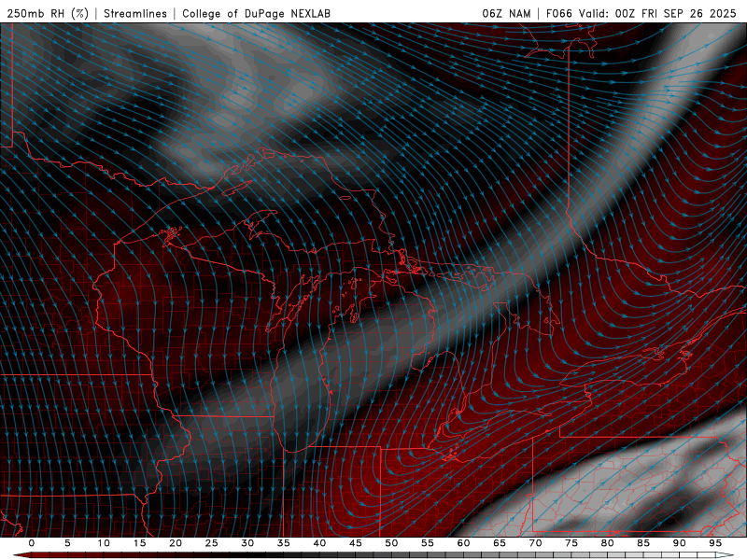The image size is (747, 560).
Task: Click the colorbar label "25"
Action: tap(212, 543)
